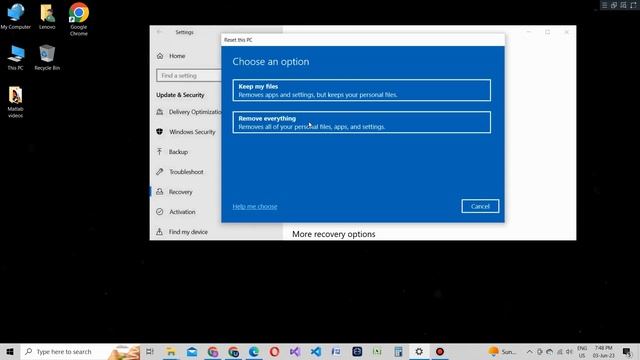Image resolution: width=640 pixels, height=360 pixels.
Task: Click the Settings back arrow
Action: coord(160,32)
